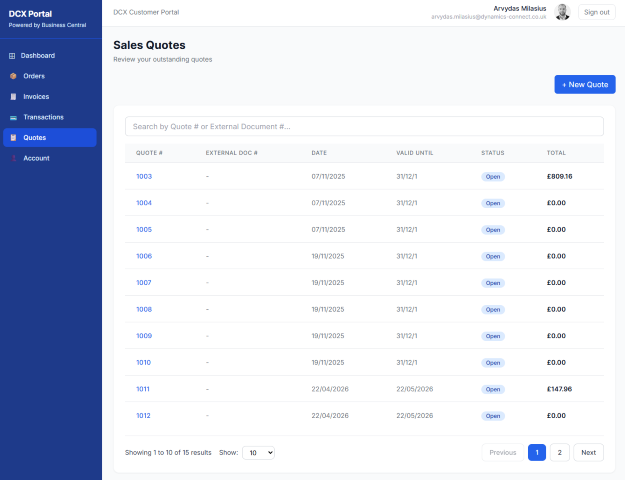The image size is (625, 480).
Task: Open the Orders menu item
Action: coord(34,76)
